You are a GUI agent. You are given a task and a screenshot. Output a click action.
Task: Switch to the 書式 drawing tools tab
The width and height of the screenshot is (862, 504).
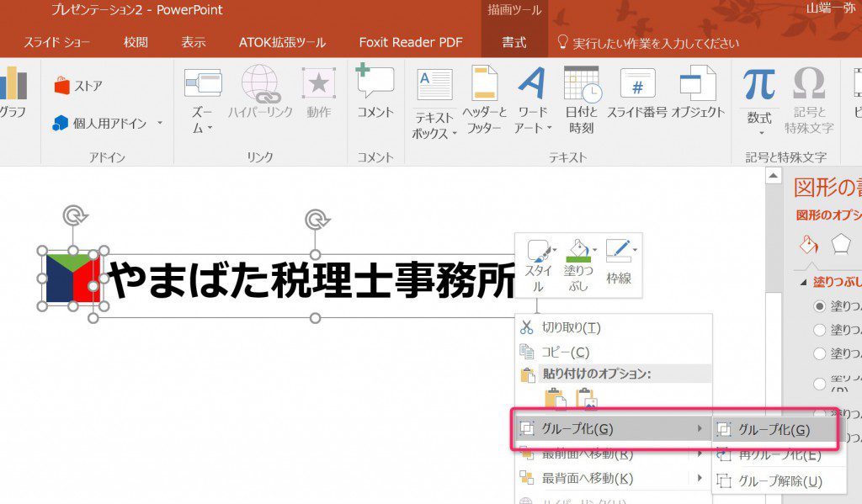514,42
